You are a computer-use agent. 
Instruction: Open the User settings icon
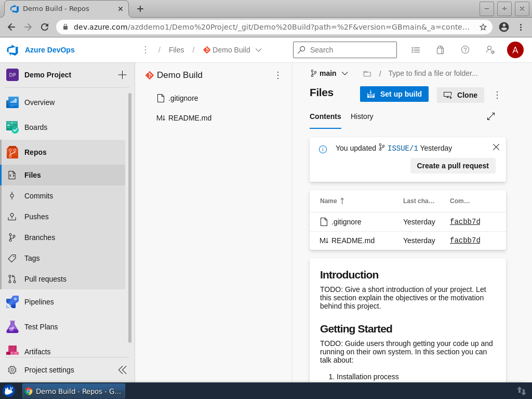click(490, 50)
